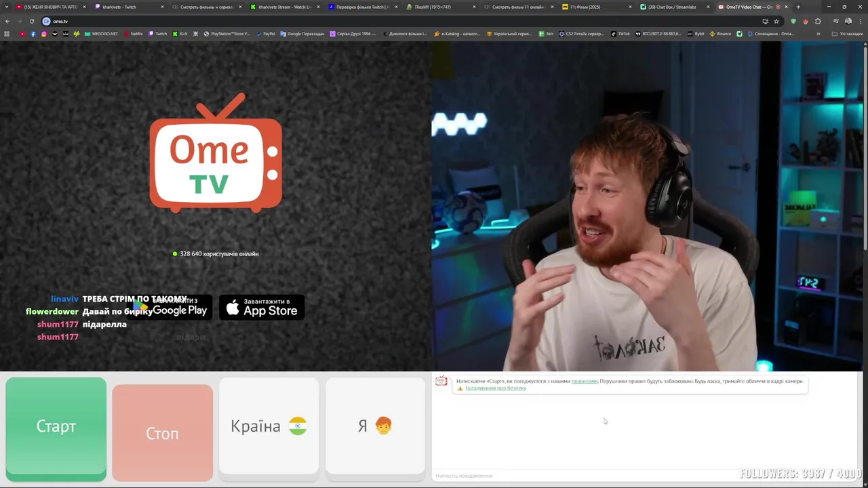This screenshot has width=868, height=488.
Task: Open the CS2 Рятейк сервер bookmark
Action: pos(582,33)
